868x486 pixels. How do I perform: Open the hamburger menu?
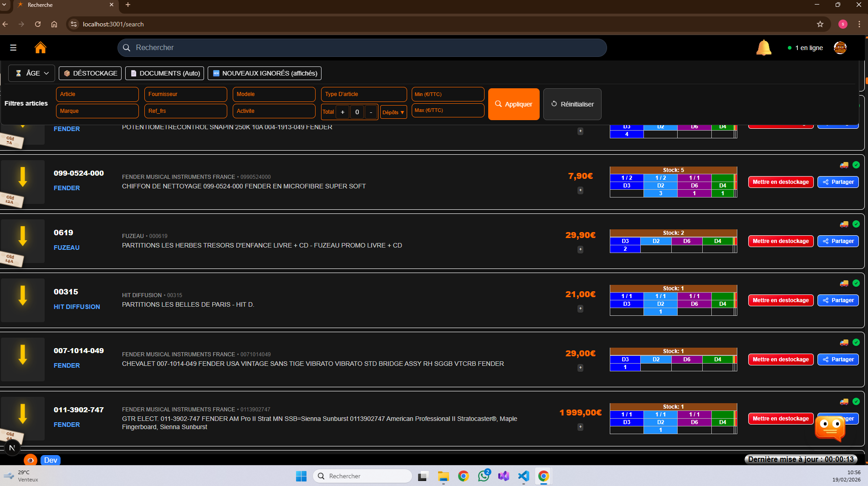pos(13,48)
